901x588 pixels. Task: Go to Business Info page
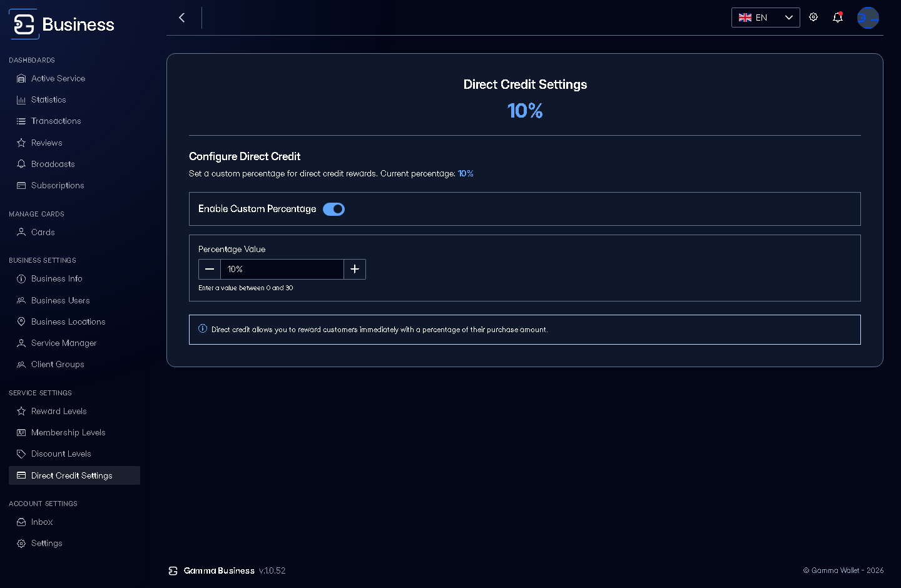tap(74, 279)
